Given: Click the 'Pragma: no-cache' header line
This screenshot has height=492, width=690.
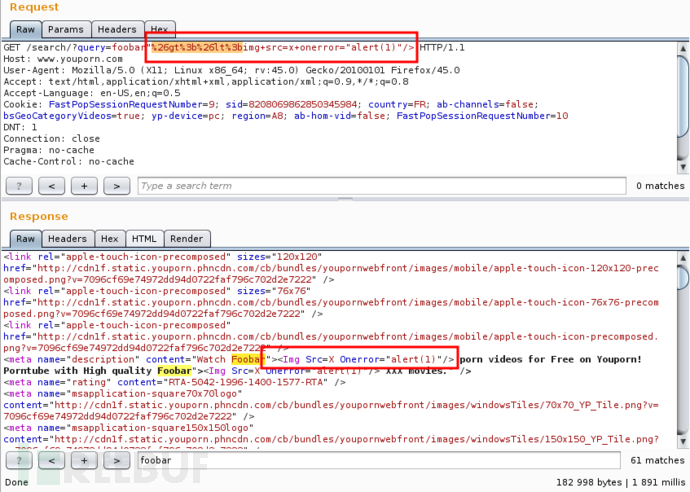Looking at the screenshot, I should click(48, 151).
